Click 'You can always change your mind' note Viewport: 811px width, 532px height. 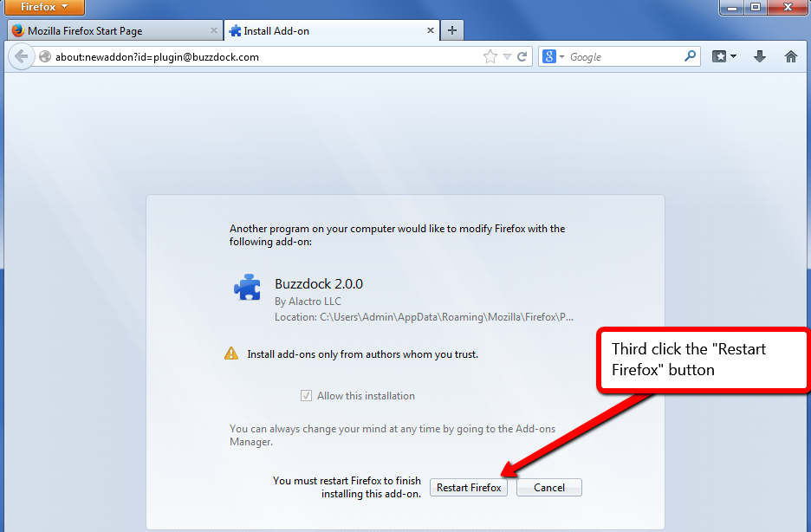pos(393,435)
